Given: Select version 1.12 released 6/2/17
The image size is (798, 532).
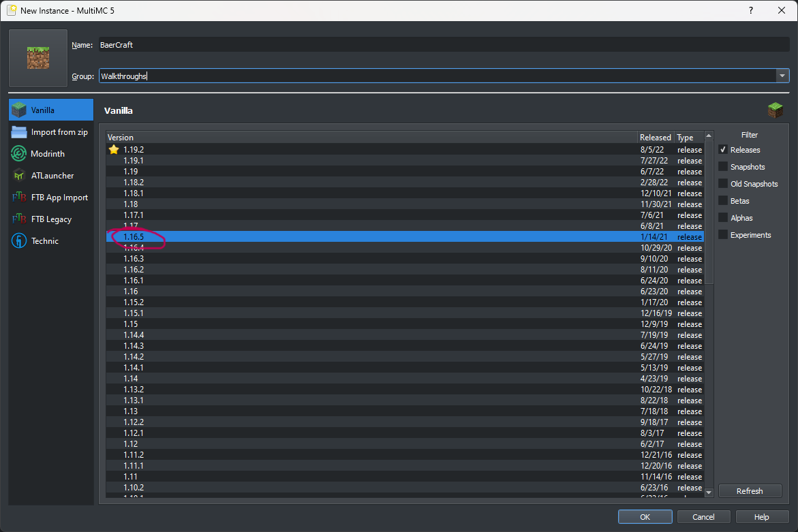Looking at the screenshot, I should point(405,444).
